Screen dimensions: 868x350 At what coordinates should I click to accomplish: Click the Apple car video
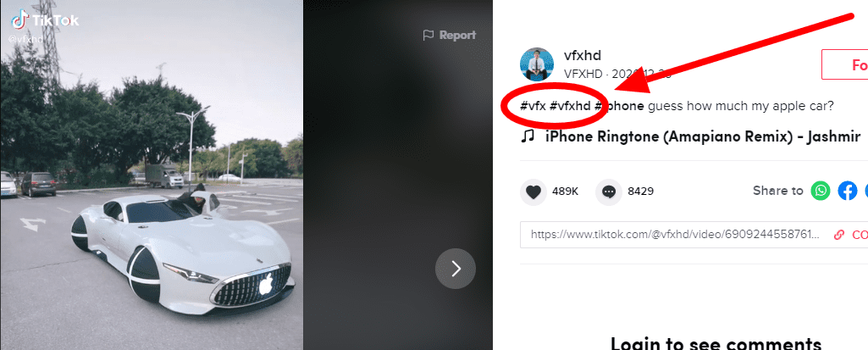[x=152, y=175]
